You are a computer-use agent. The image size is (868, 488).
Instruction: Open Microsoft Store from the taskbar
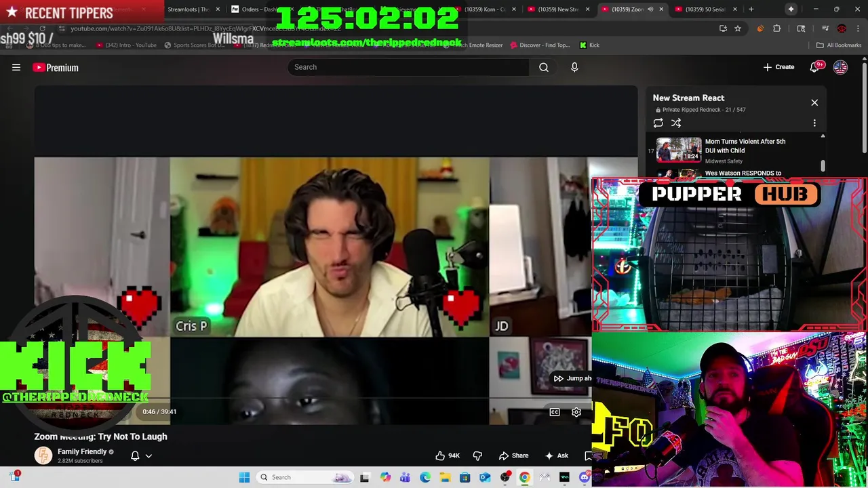[465, 477]
